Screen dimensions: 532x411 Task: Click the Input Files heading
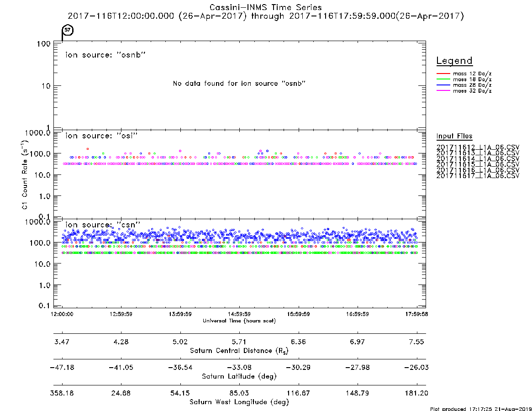click(454, 136)
